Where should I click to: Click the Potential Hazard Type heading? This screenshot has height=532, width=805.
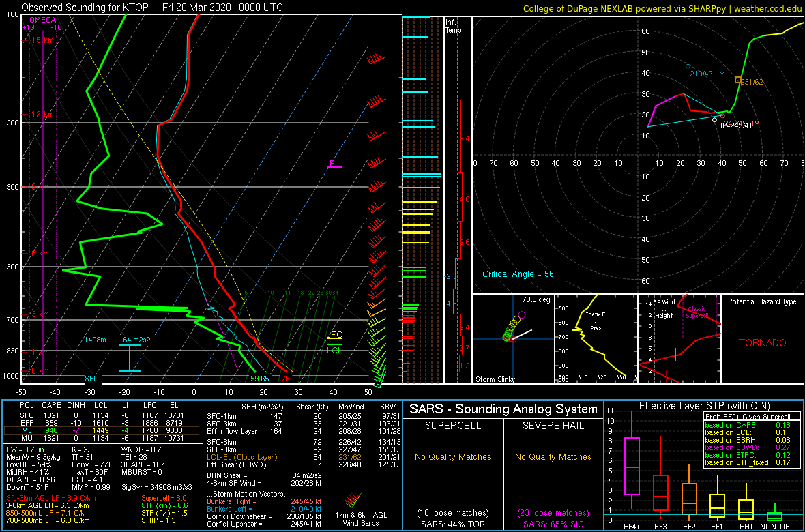762,301
